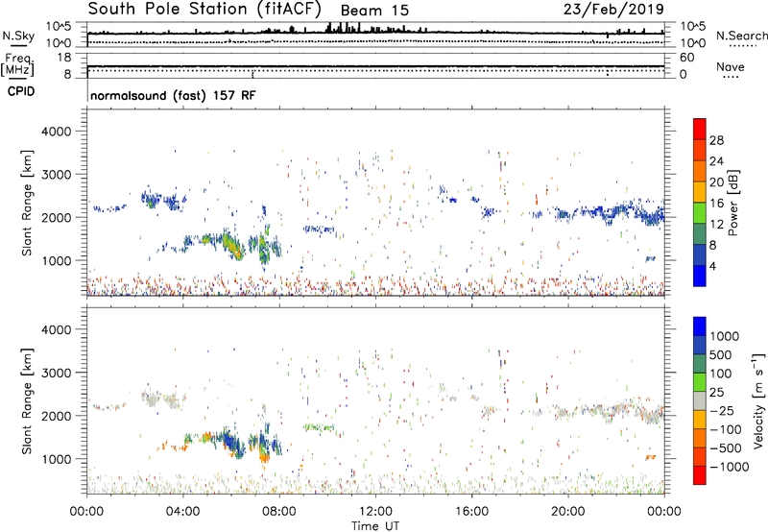Click "Slant Range [km]" label of the power panel

coord(27,203)
